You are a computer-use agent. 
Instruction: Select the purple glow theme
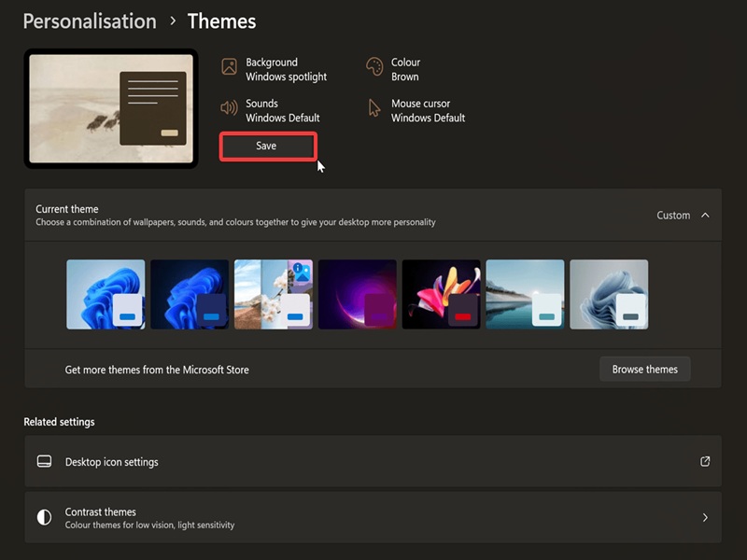(x=358, y=294)
